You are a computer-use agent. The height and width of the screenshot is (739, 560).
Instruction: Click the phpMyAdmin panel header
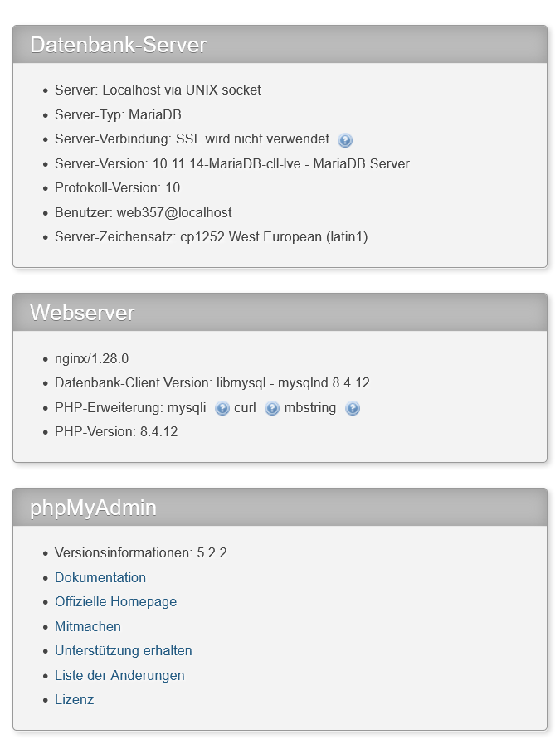(x=93, y=508)
